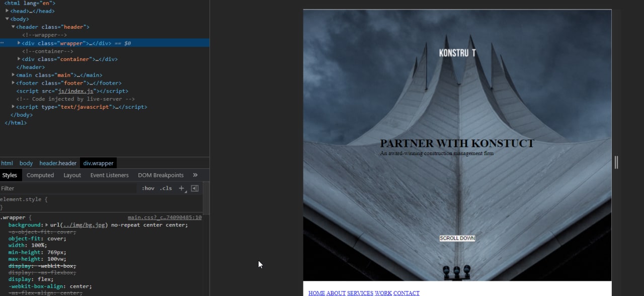Expand the script type="text/javascript" node arrow
The image size is (644, 296).
click(x=13, y=107)
